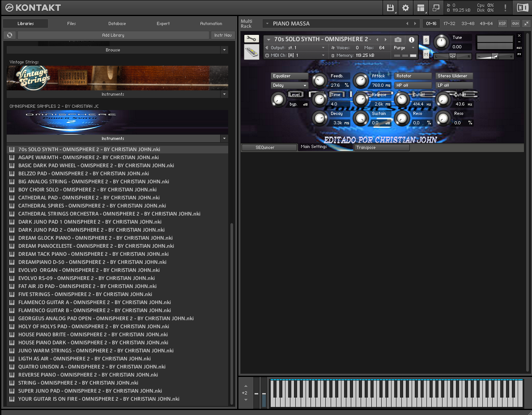Open the Output st. 1 dropdown
The height and width of the screenshot is (415, 532).
point(295,48)
